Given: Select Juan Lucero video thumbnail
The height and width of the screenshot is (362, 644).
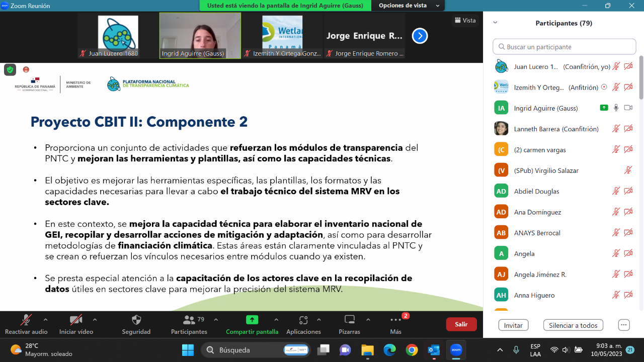Looking at the screenshot, I should [118, 36].
